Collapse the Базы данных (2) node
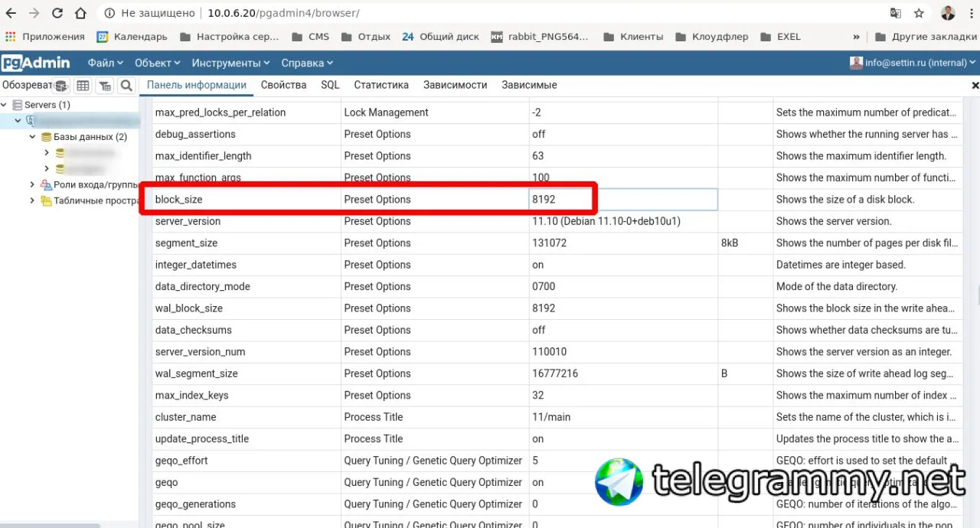The height and width of the screenshot is (528, 980). (x=32, y=137)
